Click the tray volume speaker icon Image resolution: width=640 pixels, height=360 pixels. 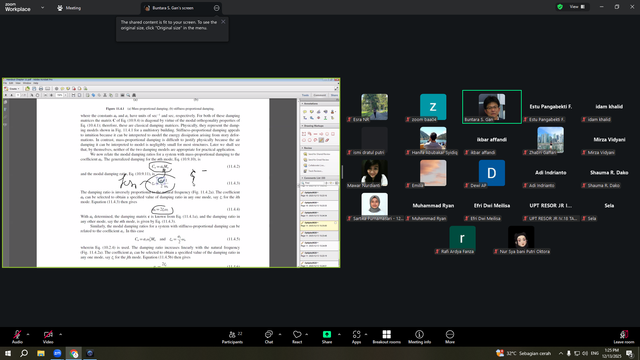point(585,353)
